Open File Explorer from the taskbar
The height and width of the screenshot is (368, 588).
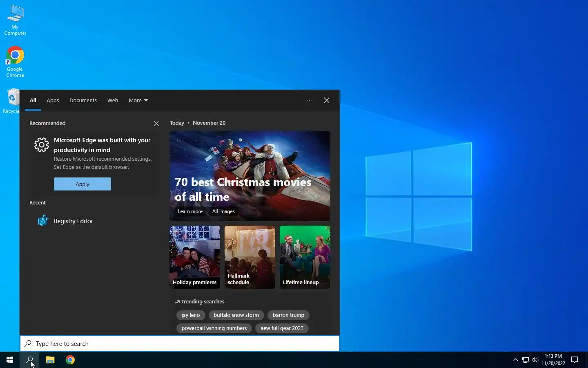pyautogui.click(x=50, y=360)
